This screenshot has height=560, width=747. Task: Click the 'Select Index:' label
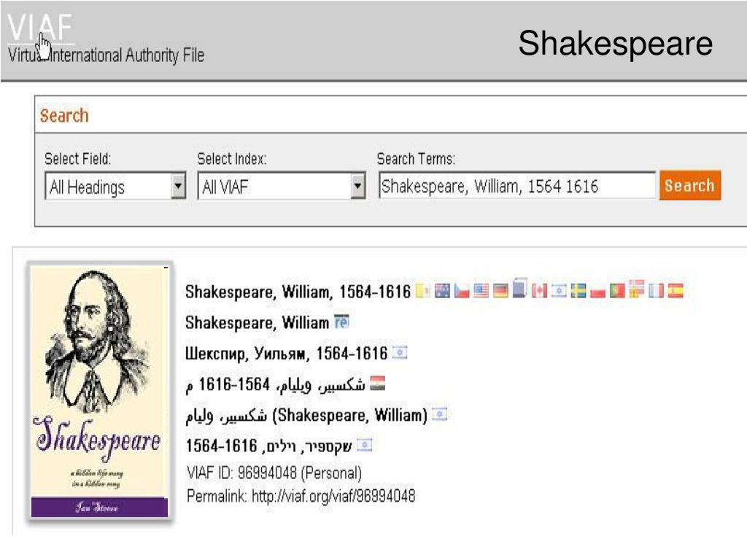[x=231, y=158]
